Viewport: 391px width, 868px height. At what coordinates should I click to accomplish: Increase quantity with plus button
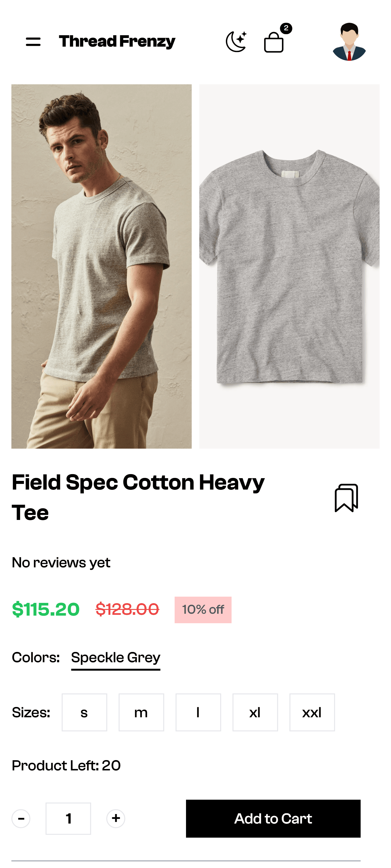116,818
